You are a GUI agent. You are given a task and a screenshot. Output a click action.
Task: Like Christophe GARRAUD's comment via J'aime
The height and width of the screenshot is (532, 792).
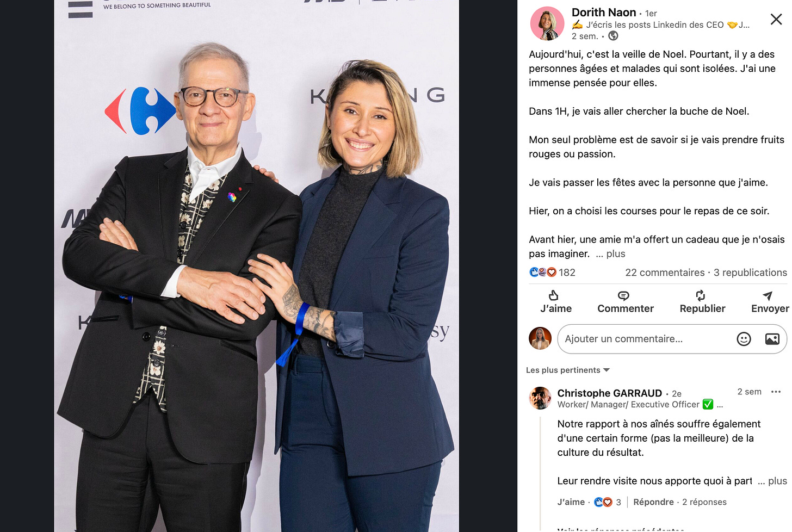571,502
